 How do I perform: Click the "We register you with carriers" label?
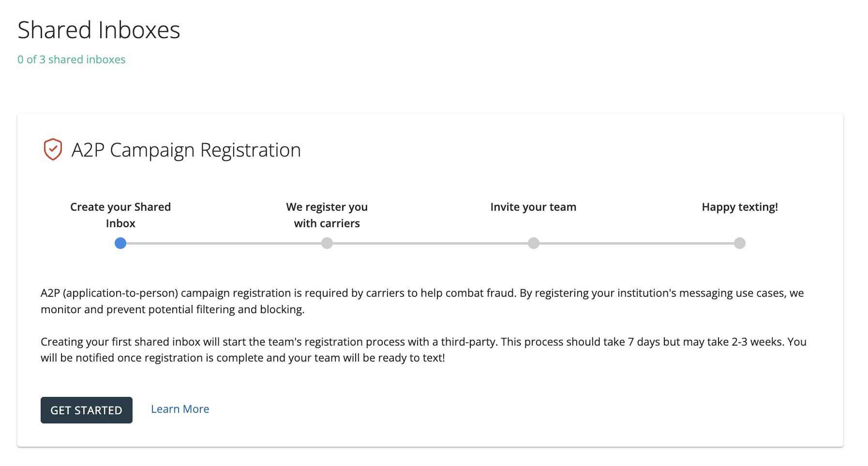tap(327, 215)
